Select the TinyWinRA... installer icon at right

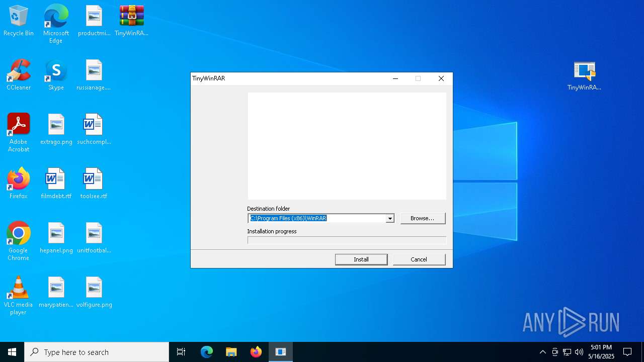(584, 75)
